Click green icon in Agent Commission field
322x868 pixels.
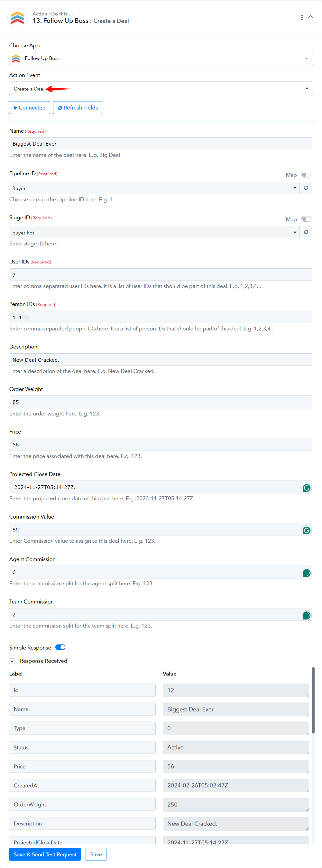306,573
